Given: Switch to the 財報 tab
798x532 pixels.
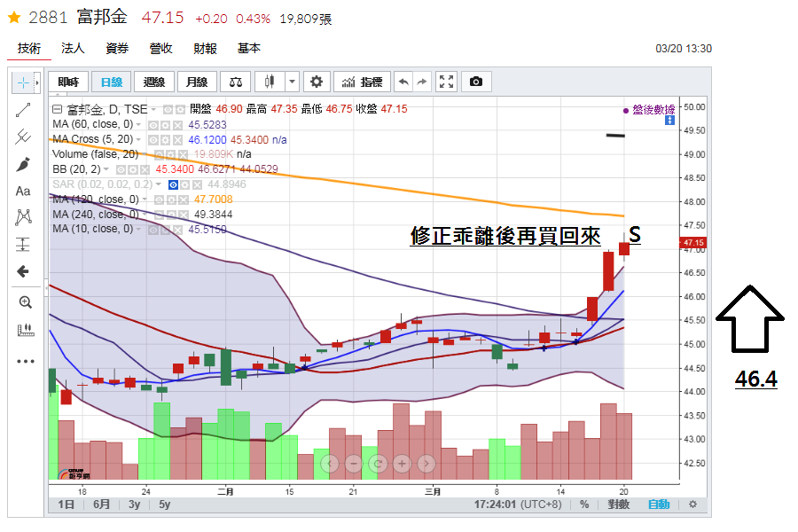Looking at the screenshot, I should (205, 49).
